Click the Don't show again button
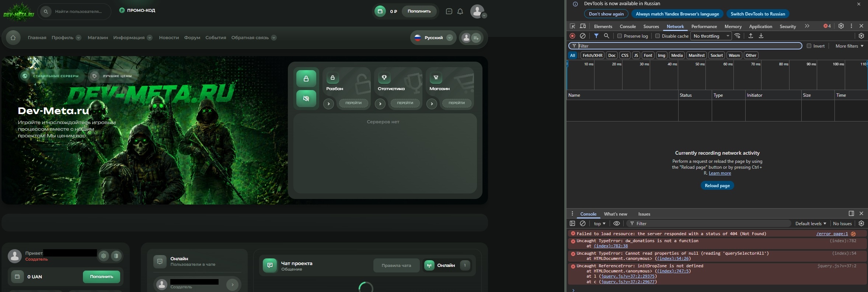868x292 pixels. pos(606,14)
